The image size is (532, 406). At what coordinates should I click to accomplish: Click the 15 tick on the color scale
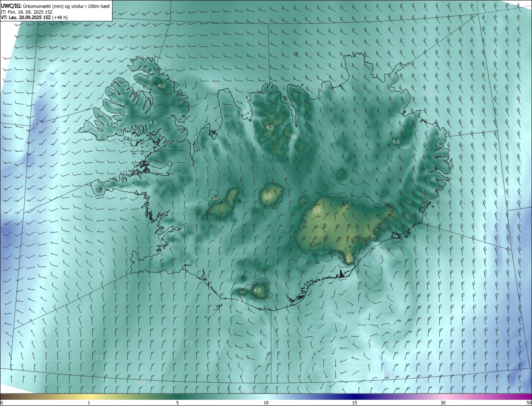[x=355, y=403]
